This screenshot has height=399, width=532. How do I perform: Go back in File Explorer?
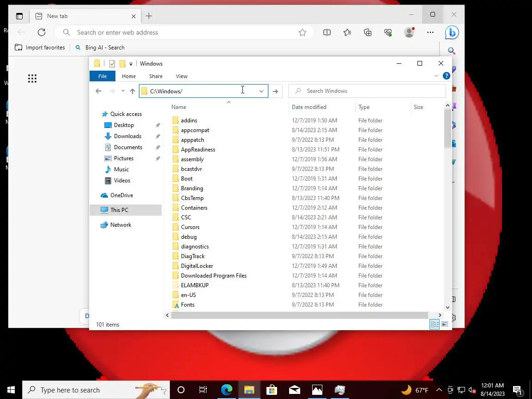coord(98,91)
